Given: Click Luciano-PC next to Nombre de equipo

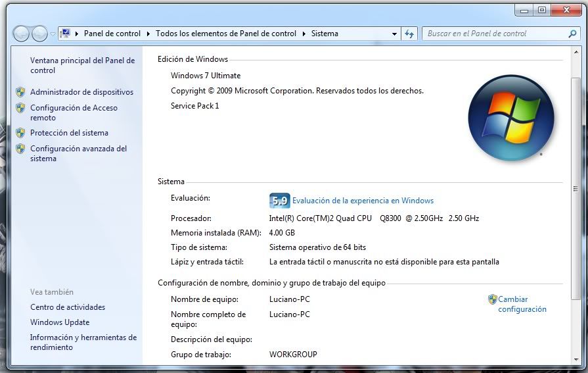Looking at the screenshot, I should (x=290, y=299).
